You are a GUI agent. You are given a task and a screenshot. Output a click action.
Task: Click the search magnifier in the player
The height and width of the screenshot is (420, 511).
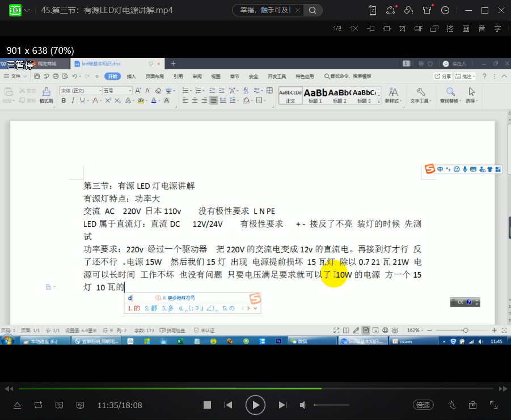tap(312, 10)
